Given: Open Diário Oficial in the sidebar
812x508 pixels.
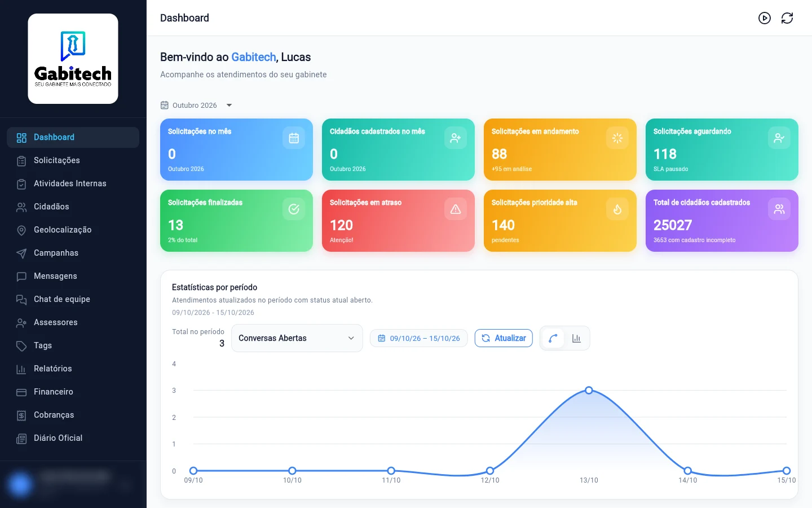Looking at the screenshot, I should point(73,438).
